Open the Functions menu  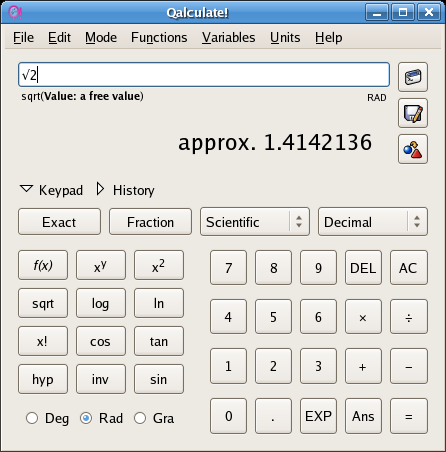pyautogui.click(x=159, y=37)
